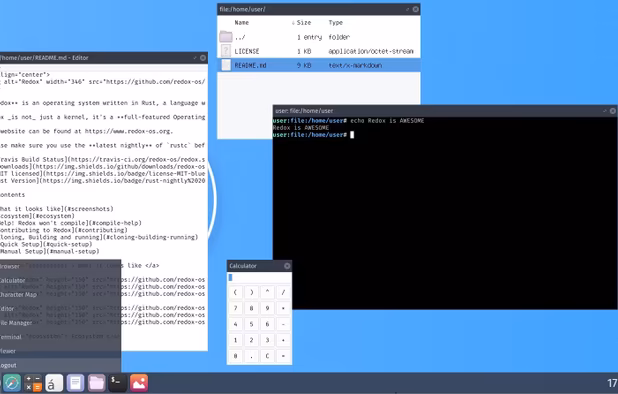Choose Terminal from the start menu
The height and width of the screenshot is (394, 618).
pyautogui.click(x=60, y=337)
